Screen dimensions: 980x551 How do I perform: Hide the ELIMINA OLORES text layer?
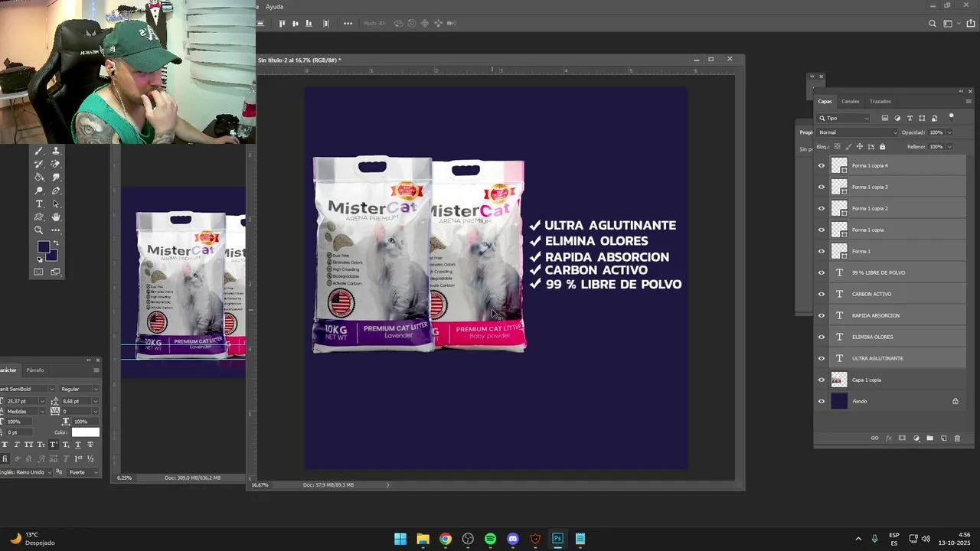tap(822, 337)
